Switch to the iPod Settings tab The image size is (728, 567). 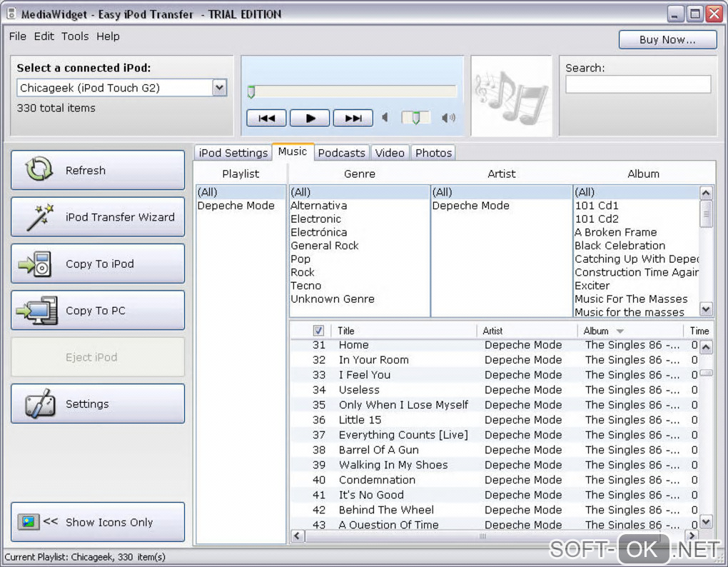[x=233, y=153]
